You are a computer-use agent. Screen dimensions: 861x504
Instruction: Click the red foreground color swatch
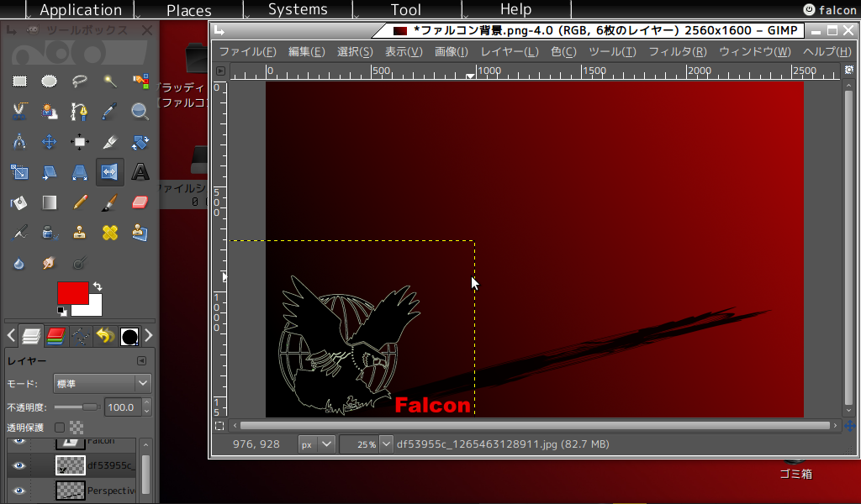[73, 293]
